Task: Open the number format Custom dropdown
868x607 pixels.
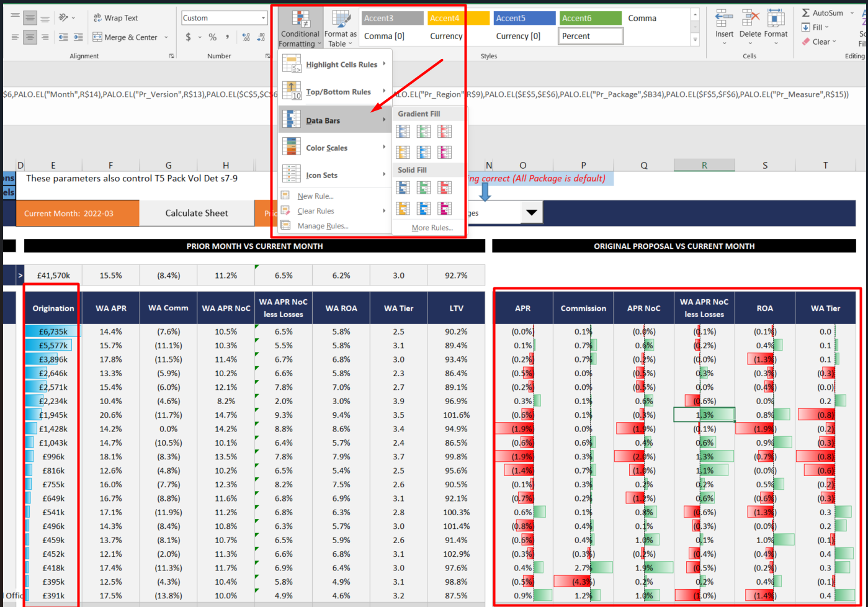Action: point(264,18)
